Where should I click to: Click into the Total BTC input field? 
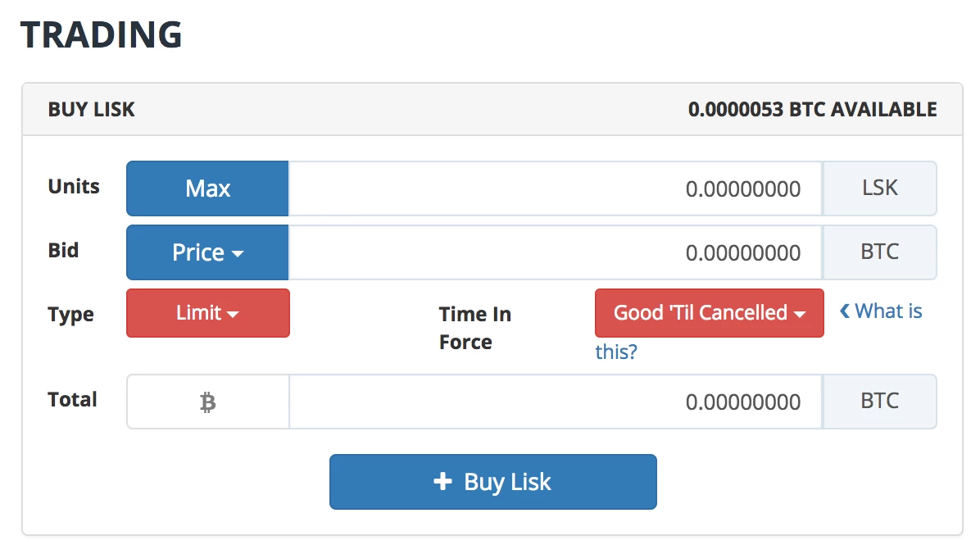(555, 402)
